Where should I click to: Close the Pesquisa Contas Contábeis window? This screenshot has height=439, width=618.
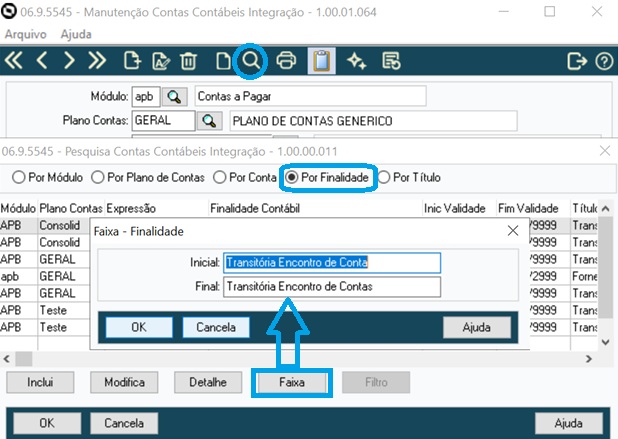click(x=605, y=151)
